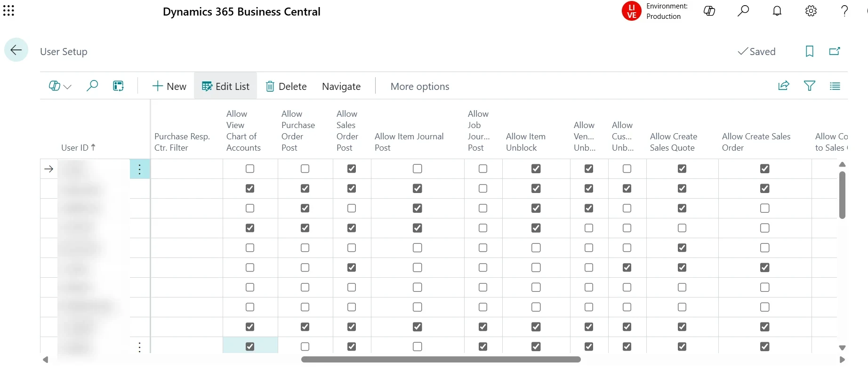Click the scroll down arrow
This screenshot has height=370, width=868.
tap(843, 348)
